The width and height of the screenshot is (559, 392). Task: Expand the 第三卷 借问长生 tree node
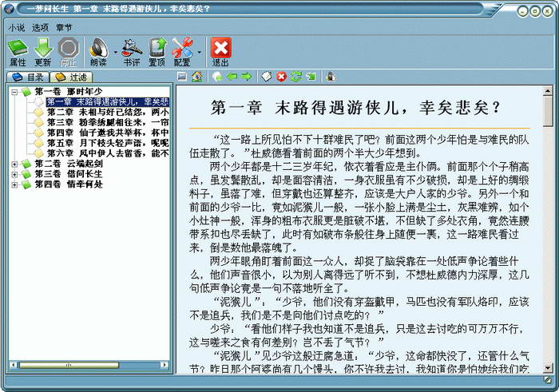tap(14, 175)
